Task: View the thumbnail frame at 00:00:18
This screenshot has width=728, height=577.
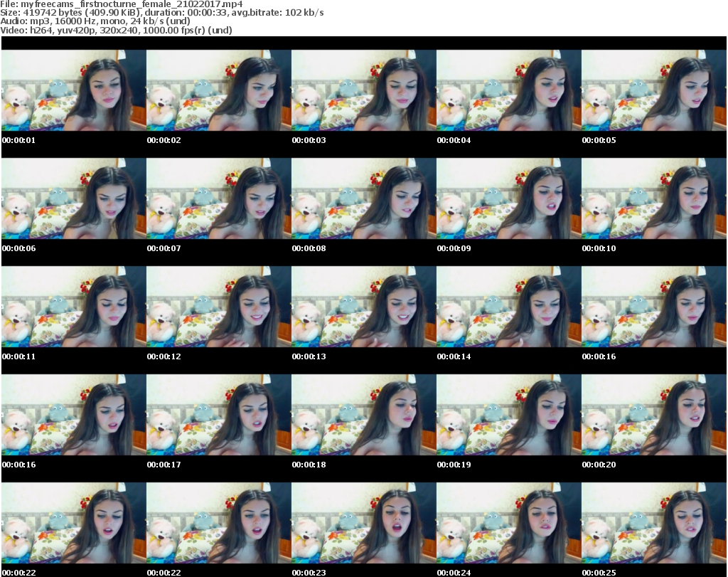Action: pyautogui.click(x=363, y=415)
